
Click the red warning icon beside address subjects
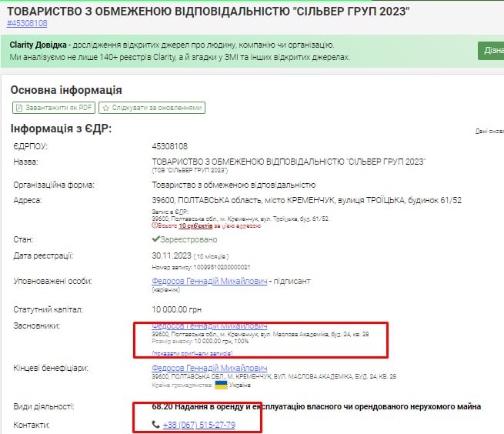[x=155, y=227]
